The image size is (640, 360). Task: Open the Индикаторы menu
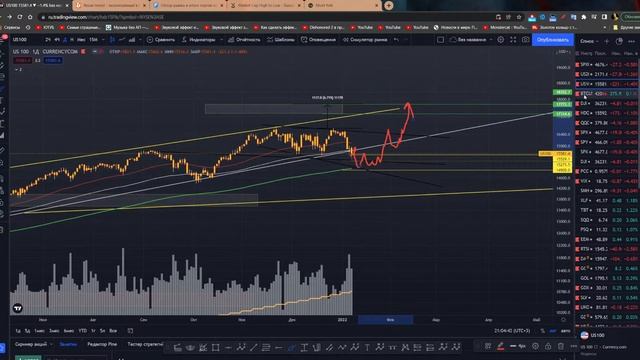[x=199, y=40]
